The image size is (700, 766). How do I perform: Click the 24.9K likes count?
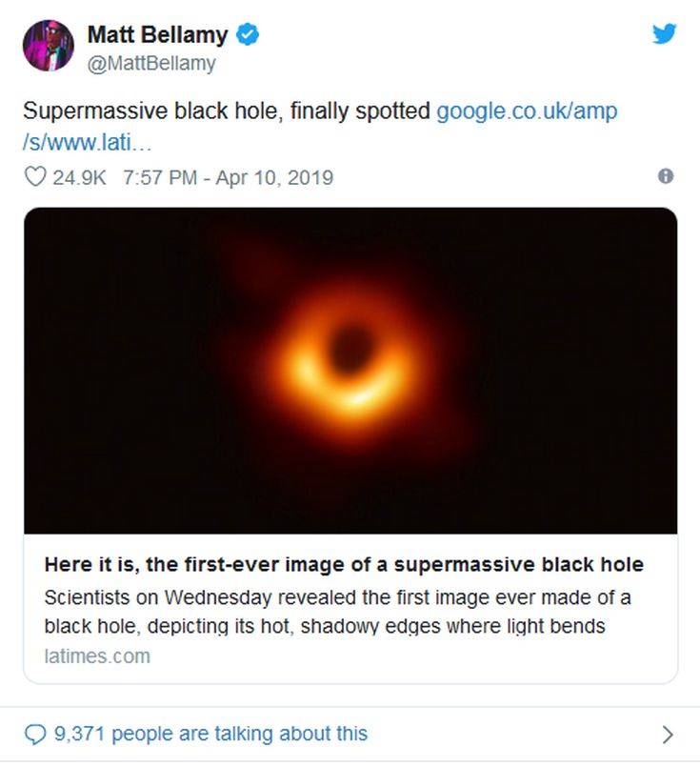(79, 177)
